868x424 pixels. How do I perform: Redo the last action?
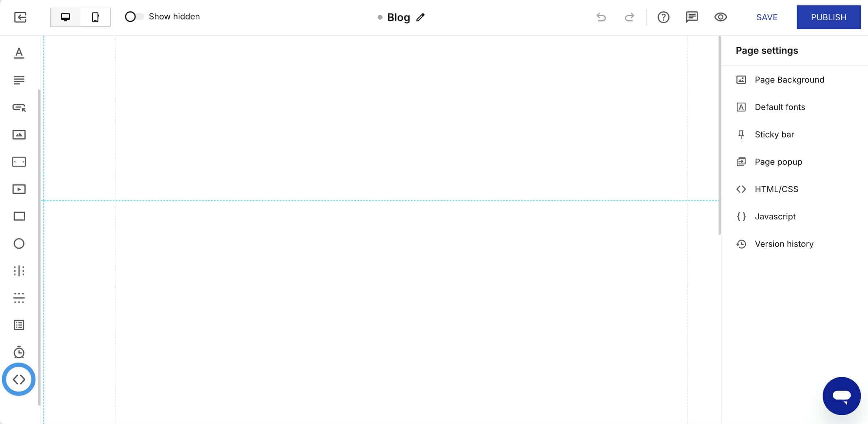pos(630,17)
